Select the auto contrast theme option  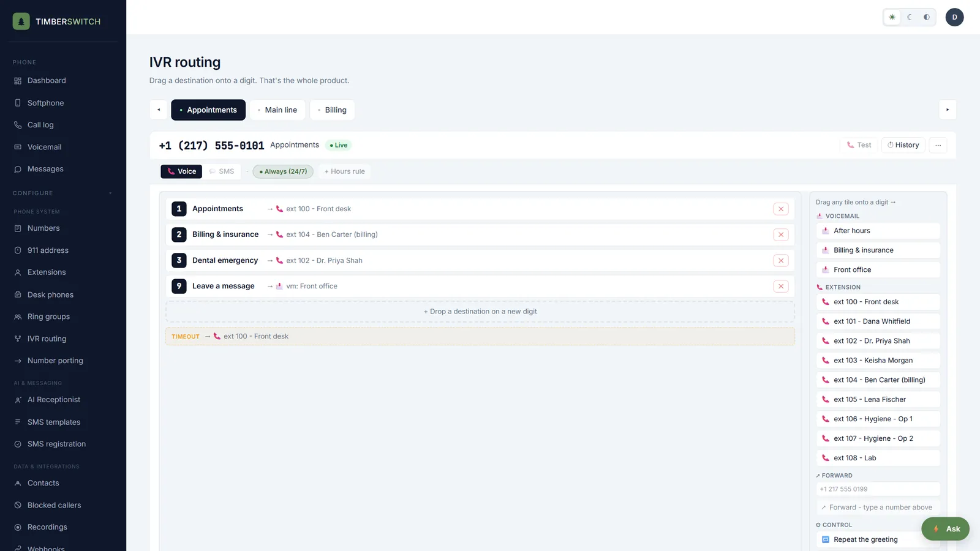coord(927,17)
